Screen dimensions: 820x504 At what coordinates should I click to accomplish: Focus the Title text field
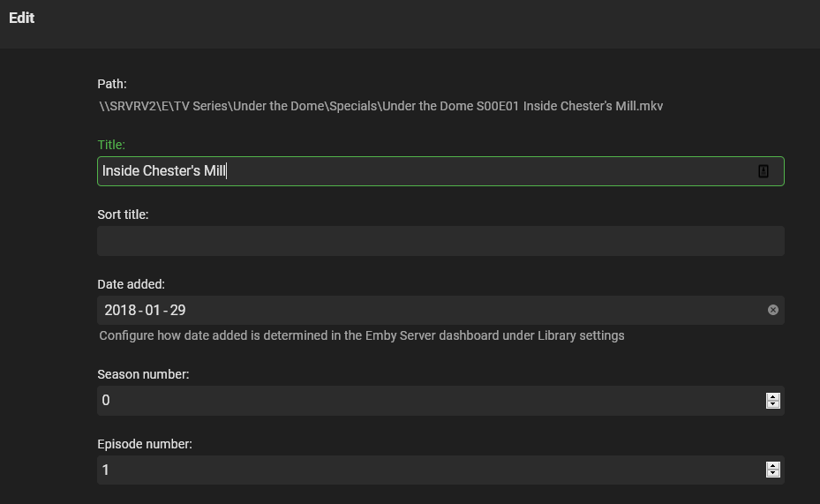click(x=424, y=171)
